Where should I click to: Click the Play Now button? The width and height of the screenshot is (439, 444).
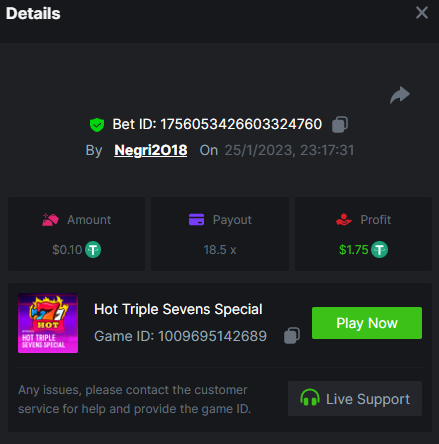click(367, 323)
